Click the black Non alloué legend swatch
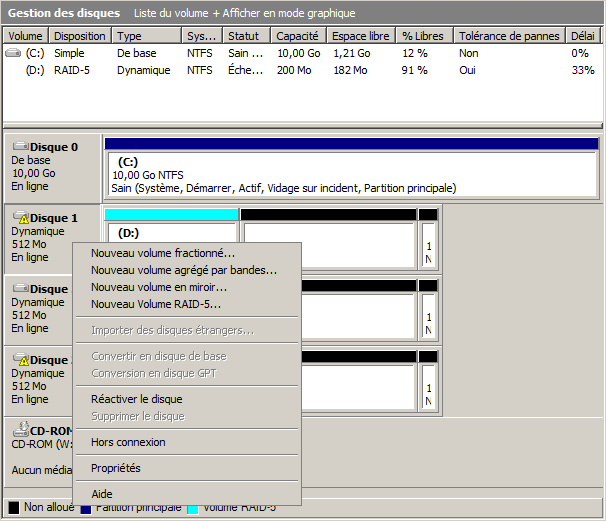 coord(14,507)
